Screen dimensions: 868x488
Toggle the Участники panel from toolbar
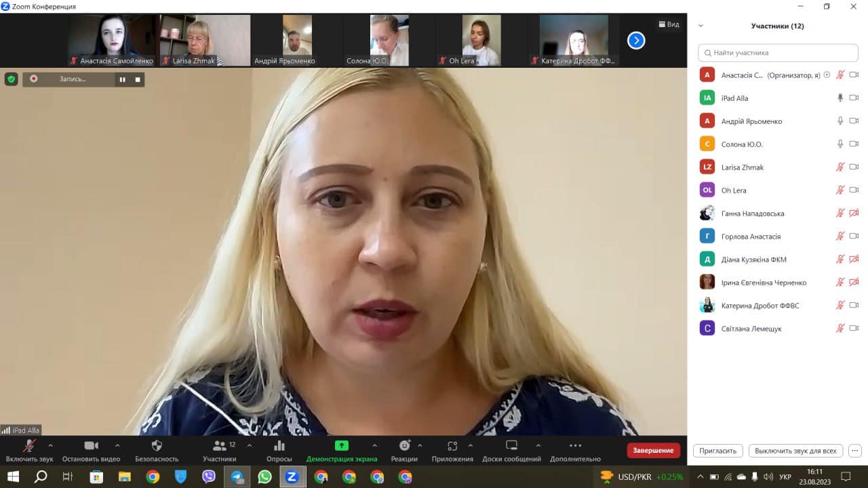220,451
